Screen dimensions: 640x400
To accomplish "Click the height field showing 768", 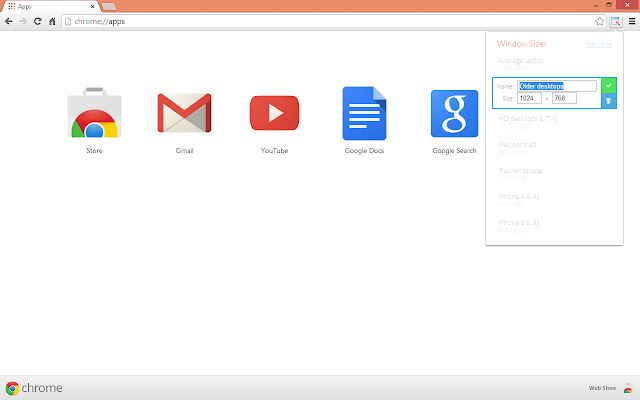I will click(x=564, y=98).
